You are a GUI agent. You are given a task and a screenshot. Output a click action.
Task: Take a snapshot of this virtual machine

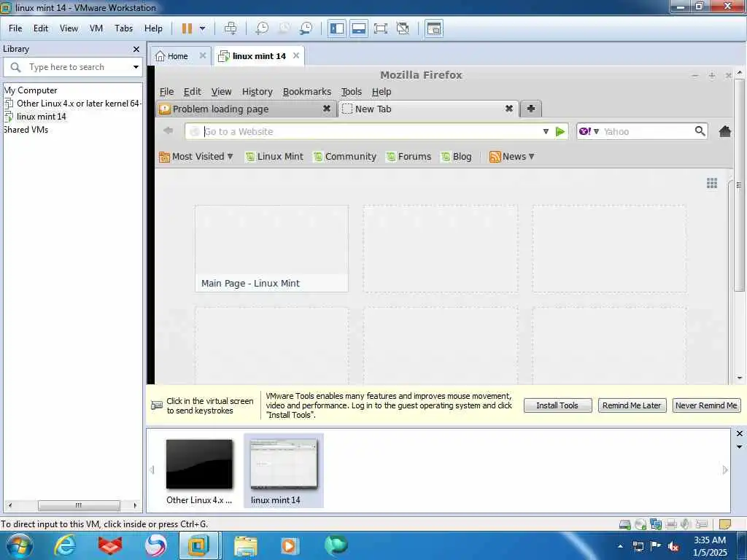click(262, 28)
